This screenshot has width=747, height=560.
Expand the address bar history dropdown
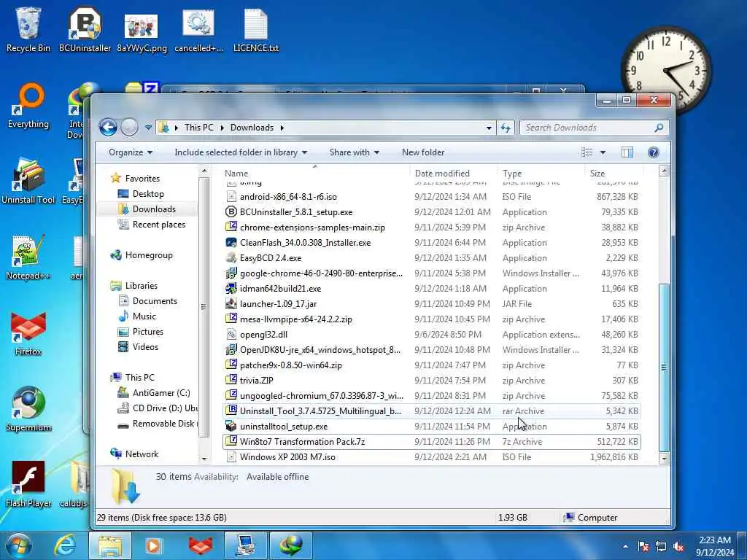[489, 128]
